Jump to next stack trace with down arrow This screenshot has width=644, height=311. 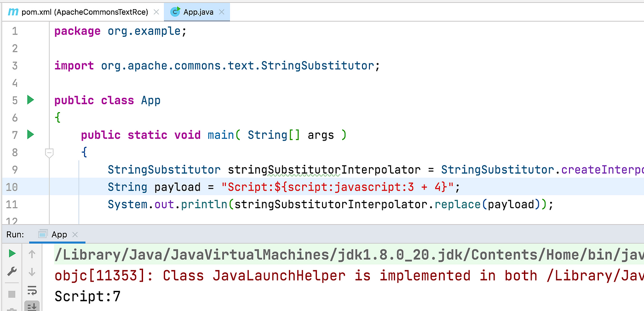click(32, 272)
